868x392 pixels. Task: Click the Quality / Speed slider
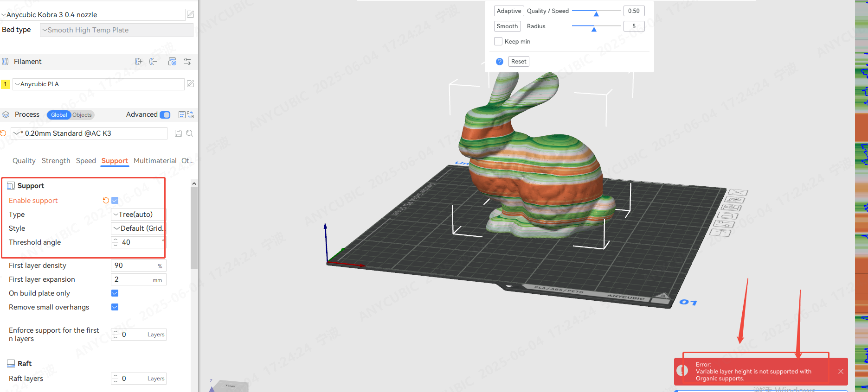[596, 11]
